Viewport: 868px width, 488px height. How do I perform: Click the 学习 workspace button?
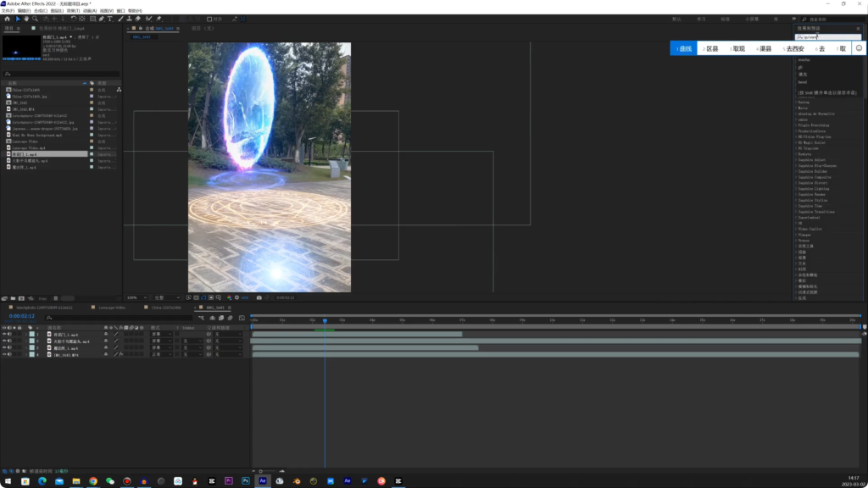[x=701, y=18]
